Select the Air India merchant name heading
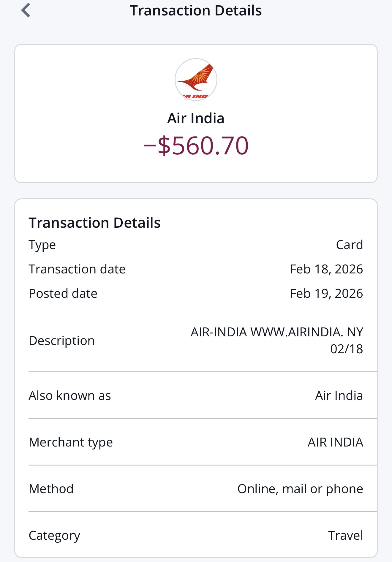The width and height of the screenshot is (392, 562). point(196,118)
